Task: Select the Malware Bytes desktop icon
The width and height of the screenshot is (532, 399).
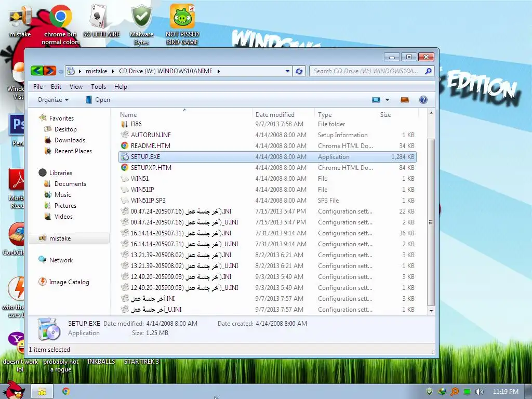Action: tap(141, 25)
